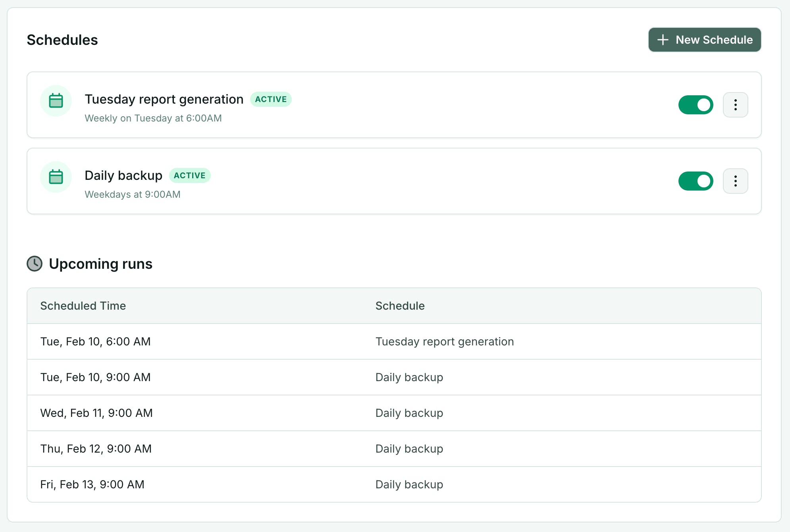Click calendar icon for Tuesday report generation
This screenshot has height=532, width=790.
(56, 101)
